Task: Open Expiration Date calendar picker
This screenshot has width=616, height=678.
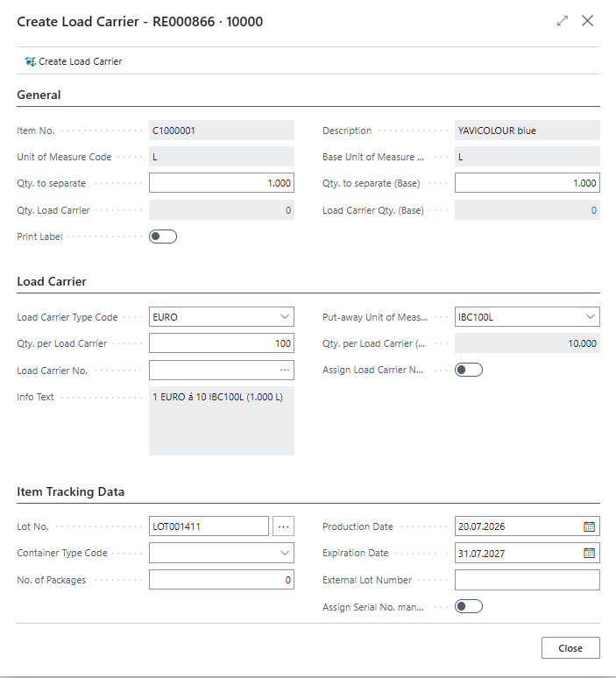Action: coord(589,553)
